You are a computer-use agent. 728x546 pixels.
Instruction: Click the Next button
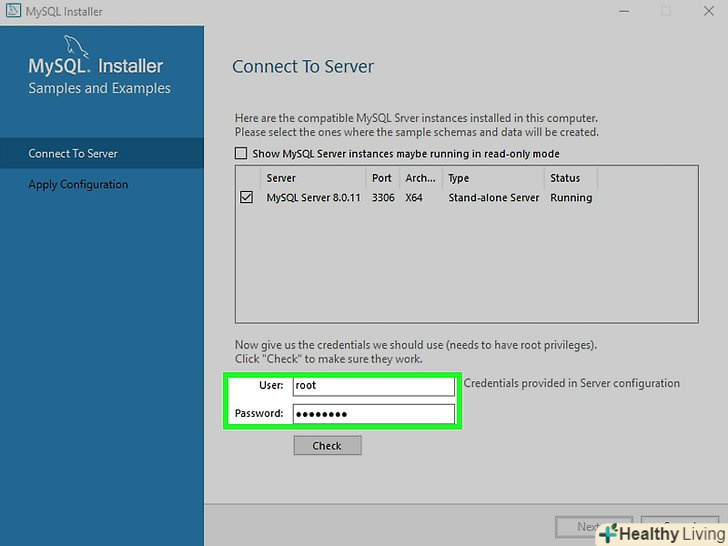(594, 526)
